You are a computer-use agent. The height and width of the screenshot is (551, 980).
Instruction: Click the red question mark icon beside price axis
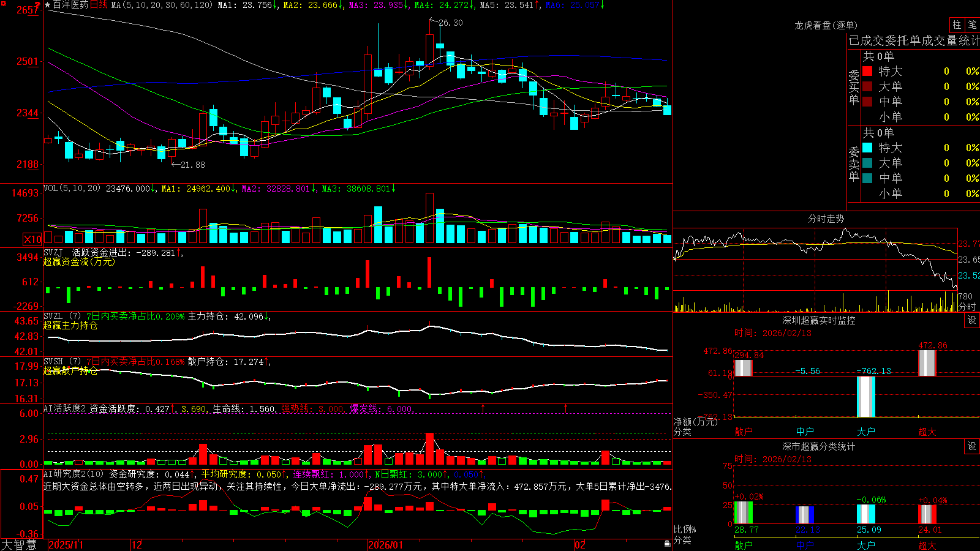(38, 5)
